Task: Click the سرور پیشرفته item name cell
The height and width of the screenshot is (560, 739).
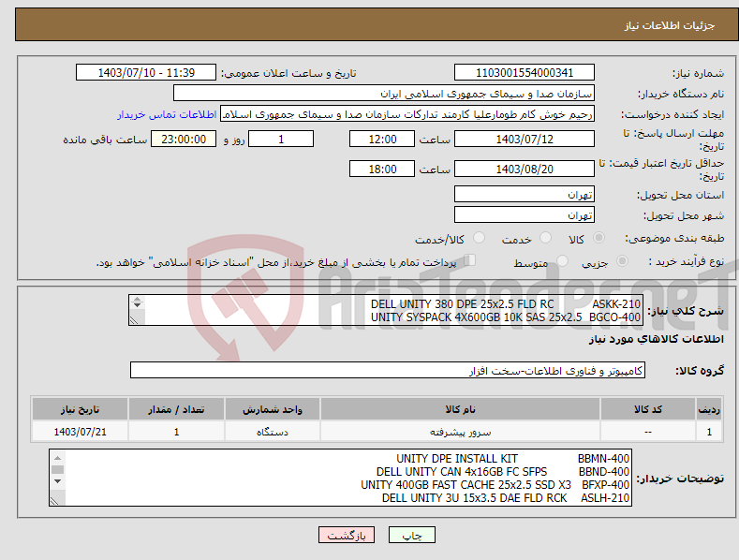Action: 460,432
